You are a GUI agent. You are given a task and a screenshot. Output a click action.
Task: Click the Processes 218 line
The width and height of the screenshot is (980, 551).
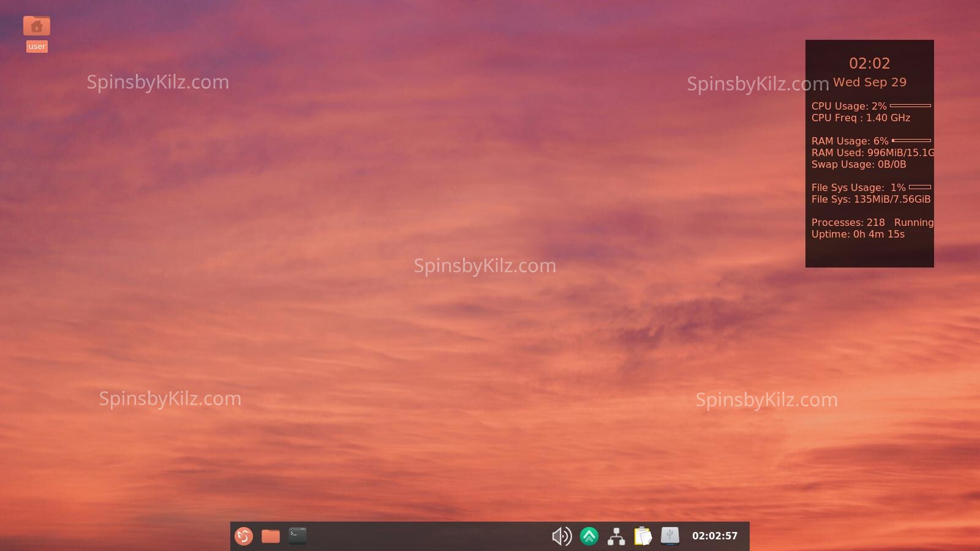[848, 223]
